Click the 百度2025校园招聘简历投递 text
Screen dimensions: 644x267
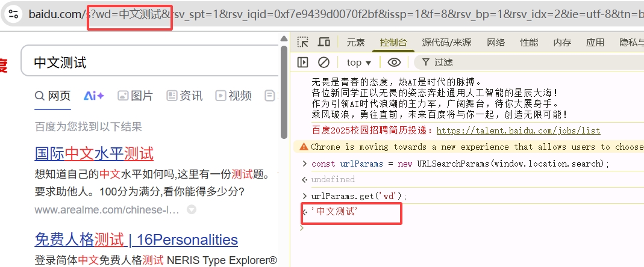372,131
